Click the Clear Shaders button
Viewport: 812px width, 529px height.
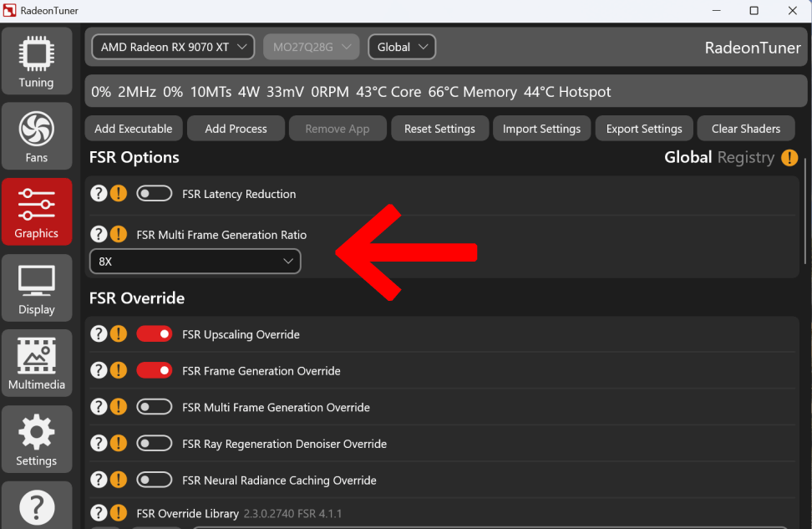pyautogui.click(x=746, y=129)
